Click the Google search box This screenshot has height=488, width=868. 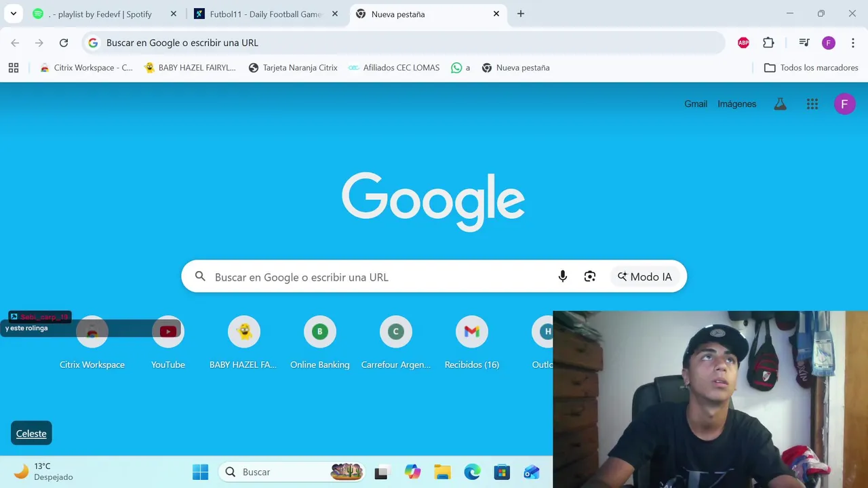434,277
